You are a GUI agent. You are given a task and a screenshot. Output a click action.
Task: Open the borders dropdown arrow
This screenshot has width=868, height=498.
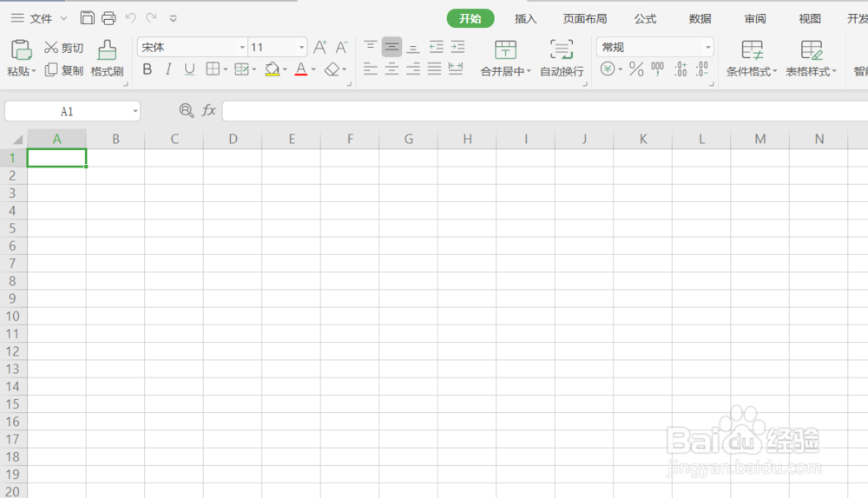point(226,69)
